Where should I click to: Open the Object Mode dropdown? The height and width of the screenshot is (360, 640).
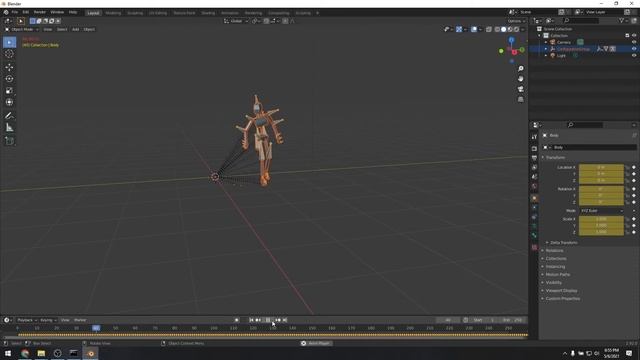point(22,29)
